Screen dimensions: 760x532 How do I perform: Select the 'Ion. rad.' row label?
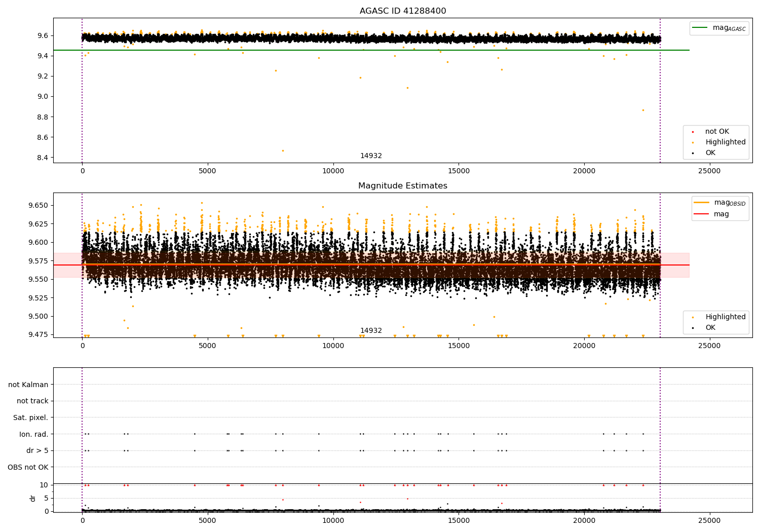34,434
